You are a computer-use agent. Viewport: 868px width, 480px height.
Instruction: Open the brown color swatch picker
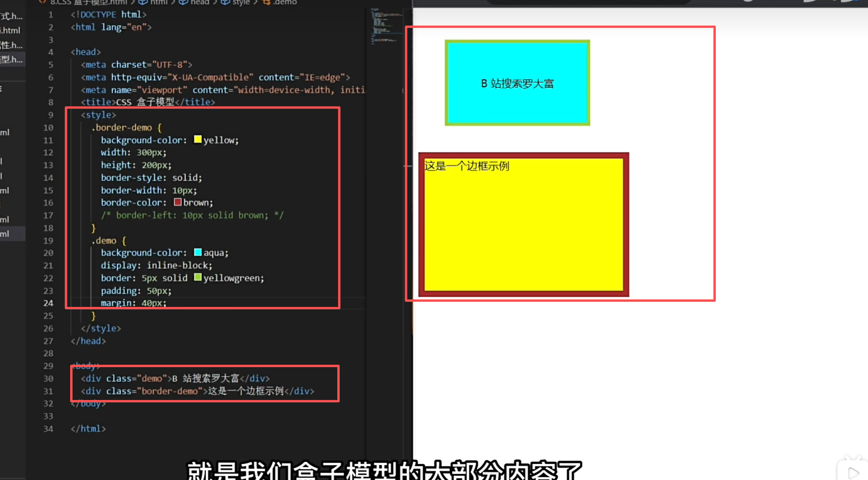pos(178,202)
